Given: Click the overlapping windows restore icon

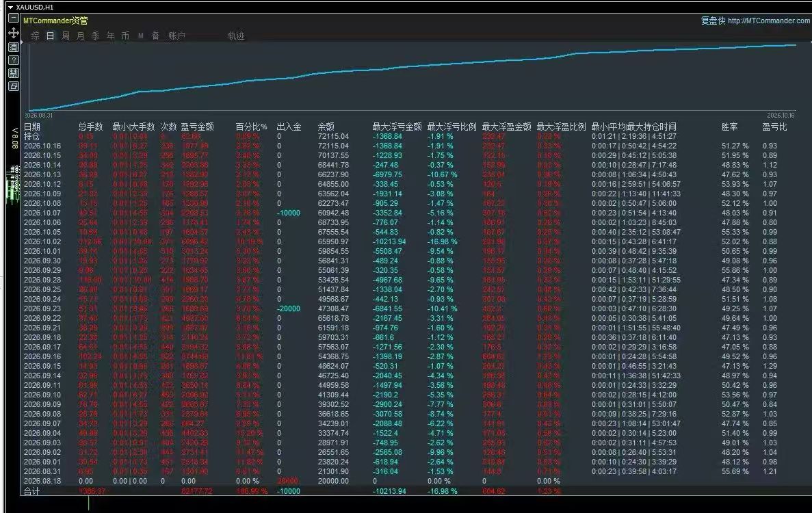Looking at the screenshot, I should tap(14, 86).
